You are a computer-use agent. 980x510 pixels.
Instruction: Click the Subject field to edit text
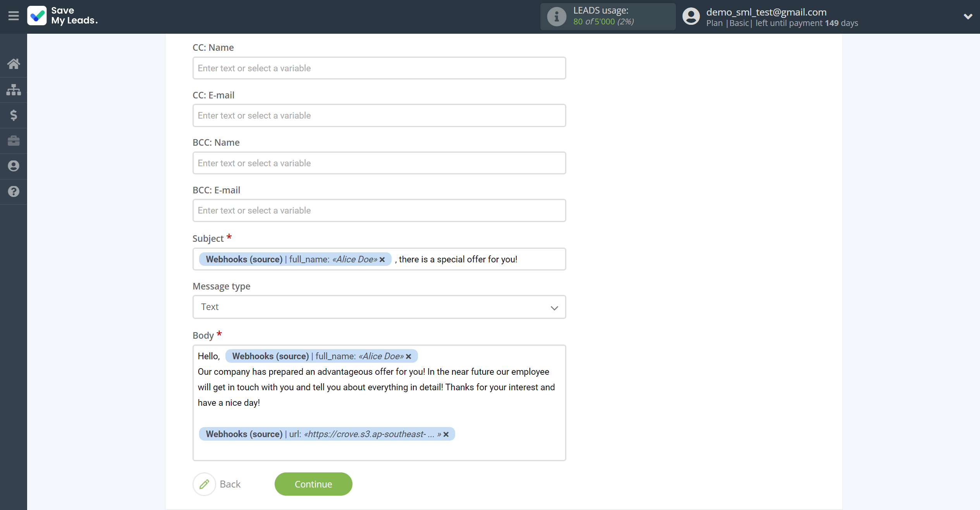pos(379,259)
